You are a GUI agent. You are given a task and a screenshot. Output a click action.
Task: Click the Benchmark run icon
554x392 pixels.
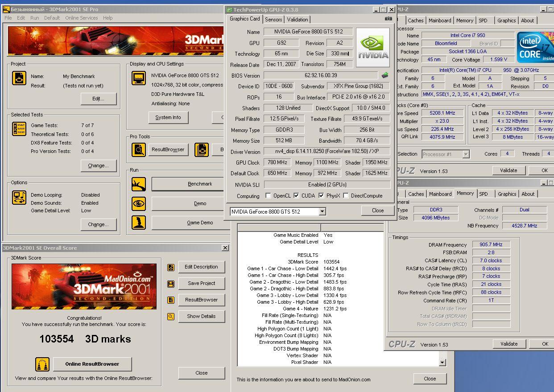(x=139, y=184)
